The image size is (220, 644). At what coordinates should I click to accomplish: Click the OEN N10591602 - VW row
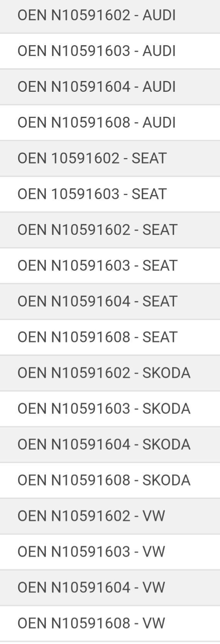pyautogui.click(x=110, y=516)
